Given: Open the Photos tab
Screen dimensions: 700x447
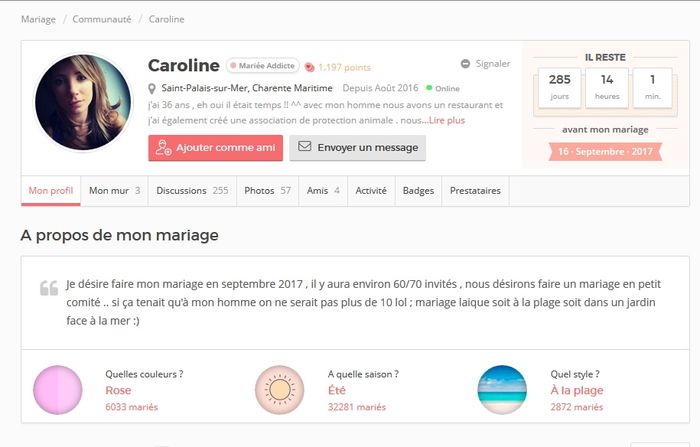Looking at the screenshot, I should tap(267, 190).
